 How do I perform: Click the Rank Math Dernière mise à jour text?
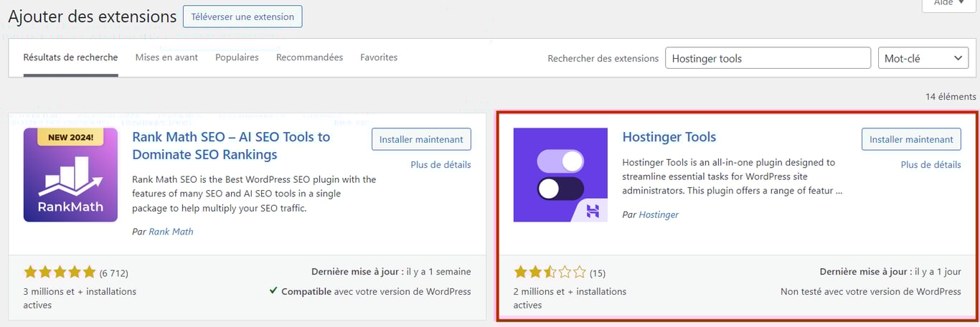pos(391,272)
